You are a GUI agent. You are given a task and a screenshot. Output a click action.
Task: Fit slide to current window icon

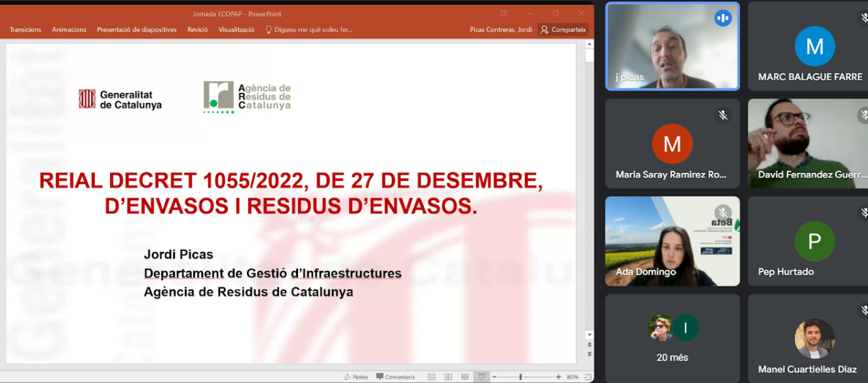pyautogui.click(x=588, y=377)
